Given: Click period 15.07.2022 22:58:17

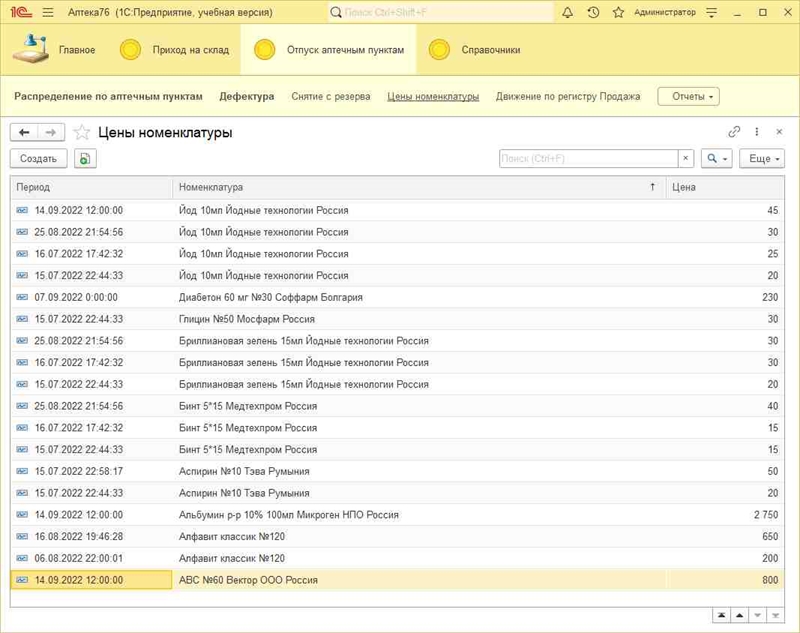Looking at the screenshot, I should [x=79, y=471].
